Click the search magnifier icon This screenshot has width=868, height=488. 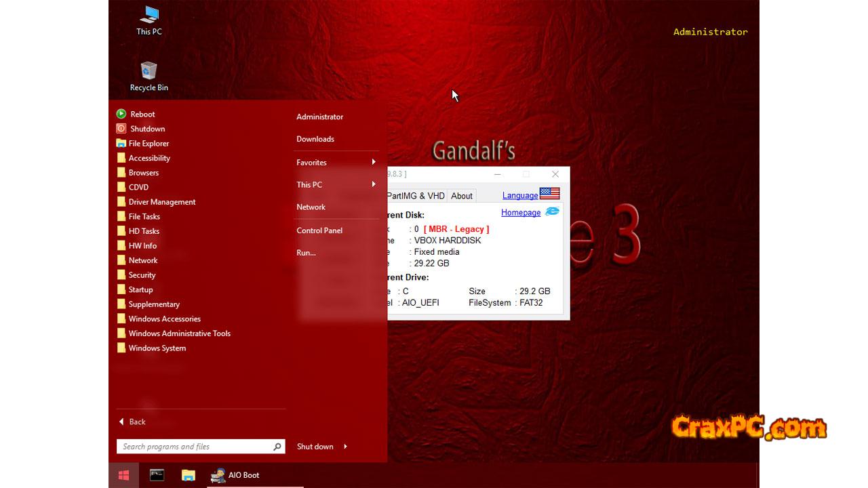[277, 447]
